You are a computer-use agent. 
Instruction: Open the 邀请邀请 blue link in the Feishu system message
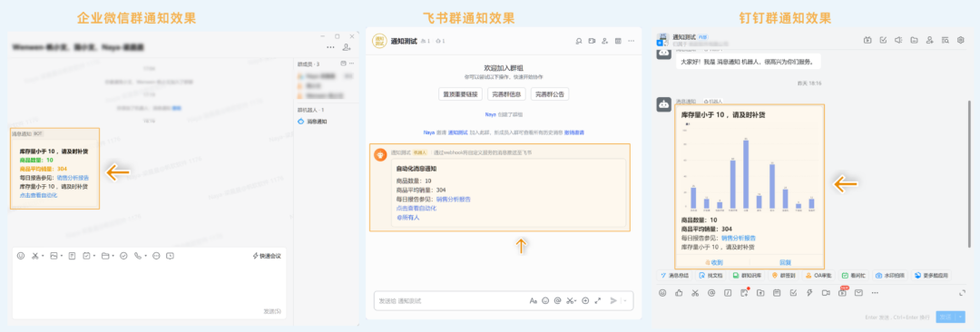tap(574, 132)
